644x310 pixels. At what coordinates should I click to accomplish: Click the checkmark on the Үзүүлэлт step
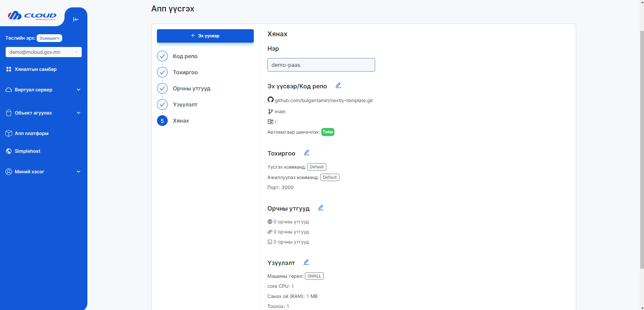162,104
